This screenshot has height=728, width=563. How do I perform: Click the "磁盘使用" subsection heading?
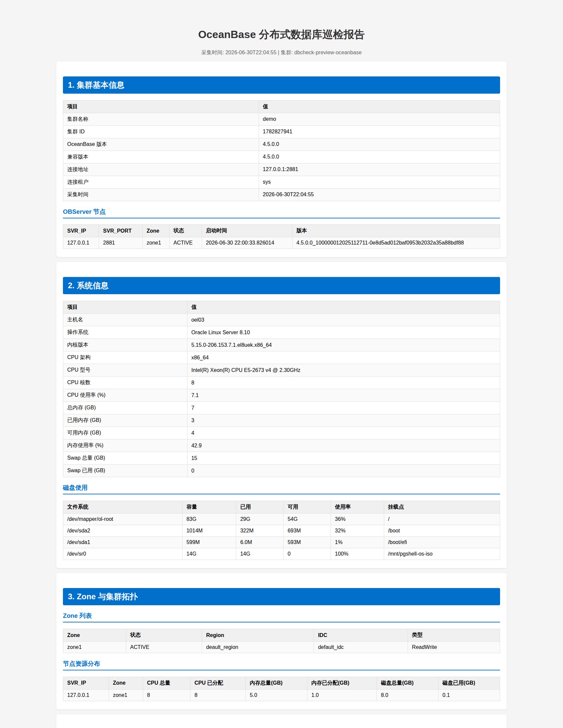[x=75, y=488]
